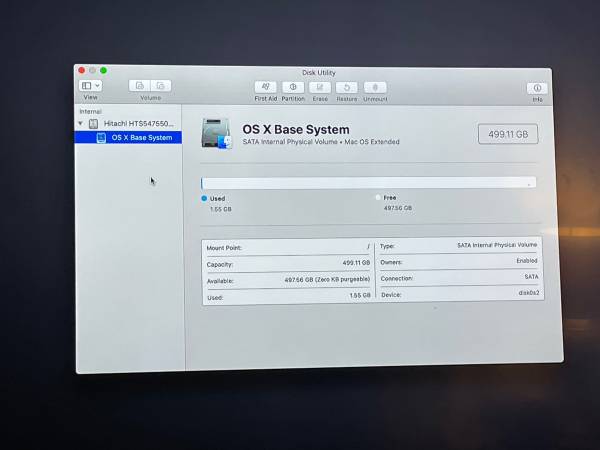Open the Info inspector
This screenshot has width=600, height=450.
pyautogui.click(x=537, y=88)
